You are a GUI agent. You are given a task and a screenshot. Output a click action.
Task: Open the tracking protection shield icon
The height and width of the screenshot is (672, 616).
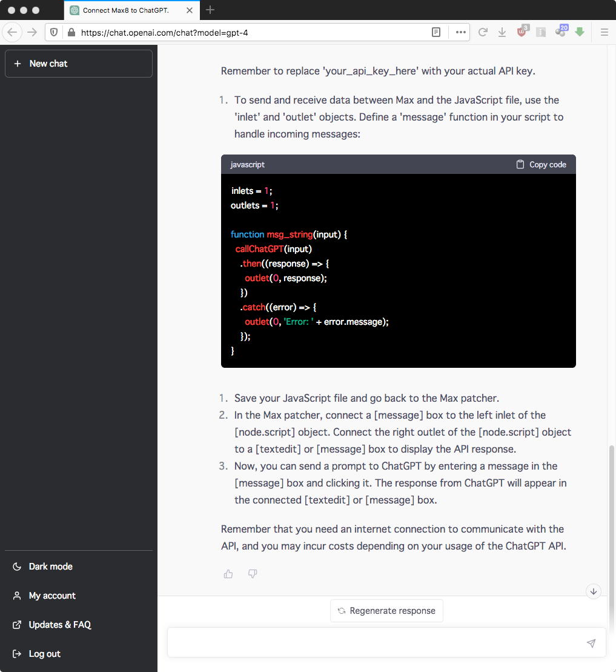point(54,32)
